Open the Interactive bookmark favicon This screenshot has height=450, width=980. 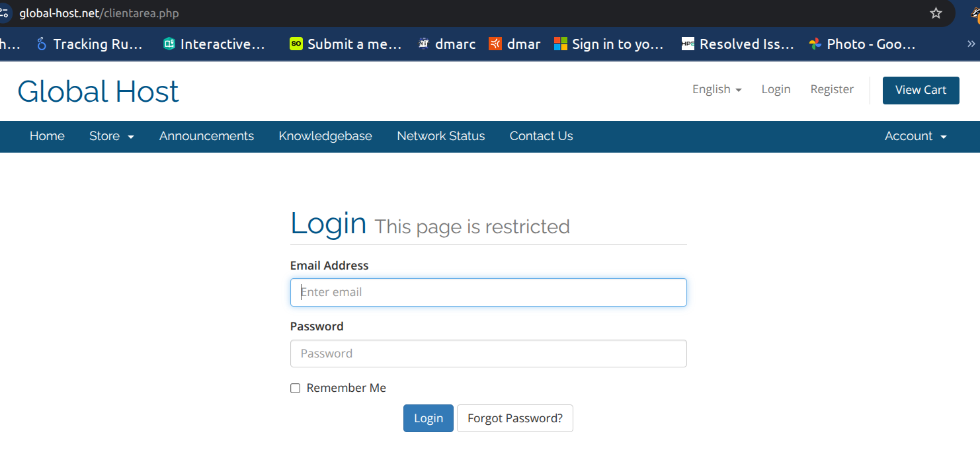(x=169, y=44)
